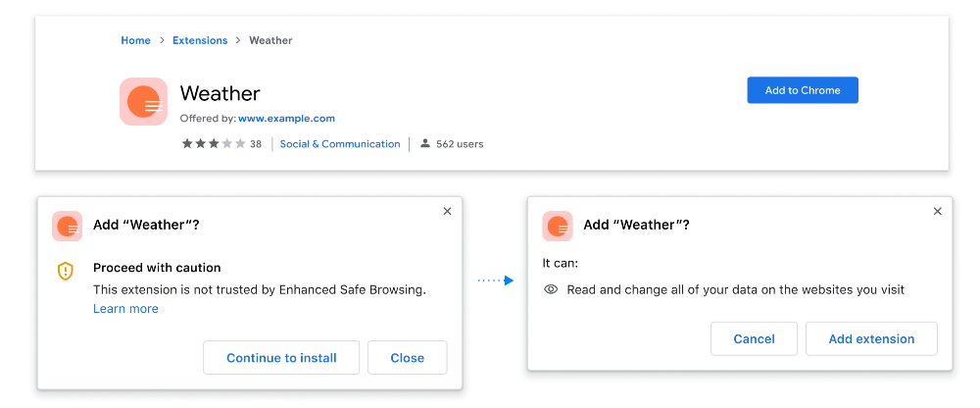This screenshot has height=408, width=980.
Task: Click the star rating for Weather
Action: [x=213, y=144]
